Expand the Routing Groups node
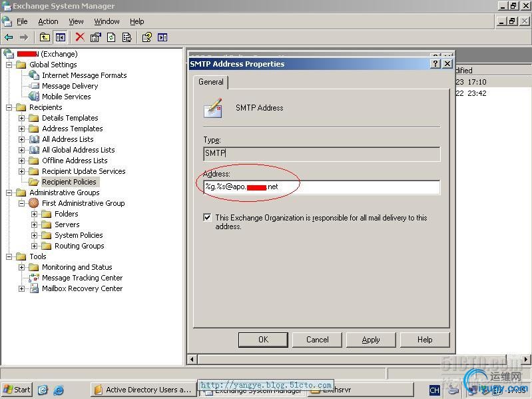Viewport: 532px width, 399px height. (34, 246)
